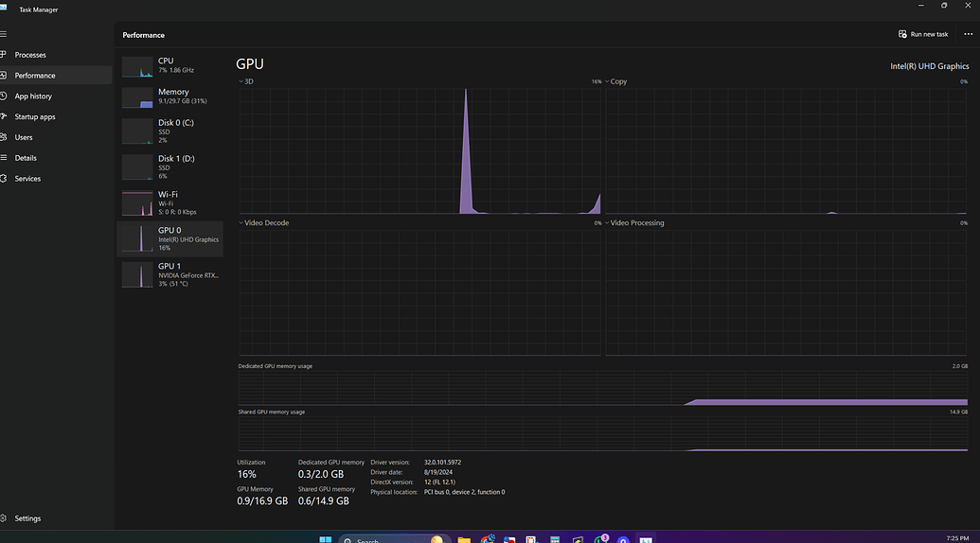Select Wi-Fi in the performance list
The width and height of the screenshot is (980, 543).
(170, 202)
